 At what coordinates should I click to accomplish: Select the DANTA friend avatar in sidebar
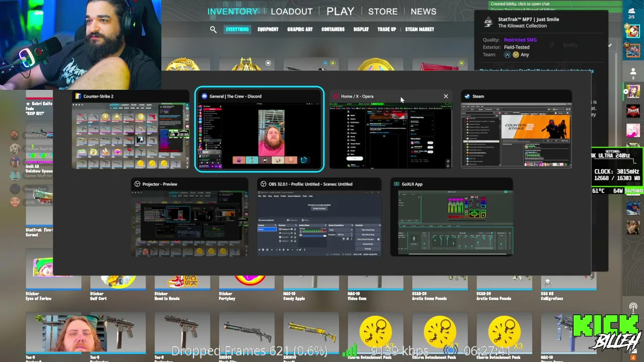[633, 111]
